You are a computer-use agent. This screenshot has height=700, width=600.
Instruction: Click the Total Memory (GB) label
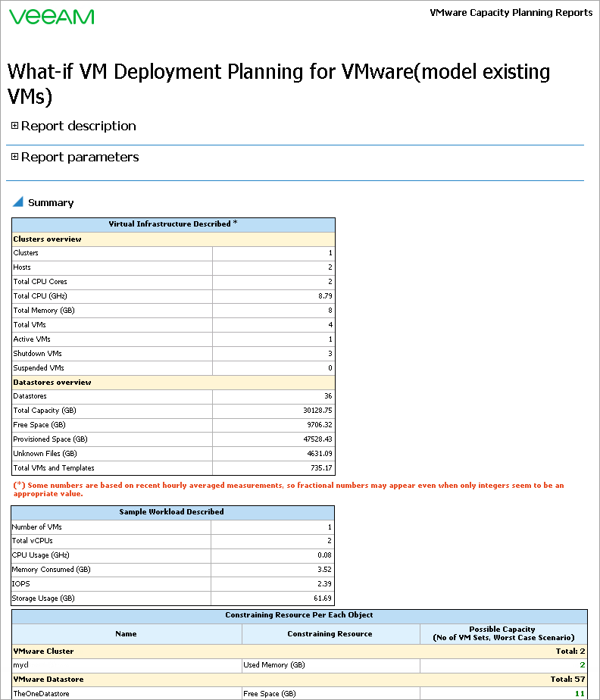(44, 311)
